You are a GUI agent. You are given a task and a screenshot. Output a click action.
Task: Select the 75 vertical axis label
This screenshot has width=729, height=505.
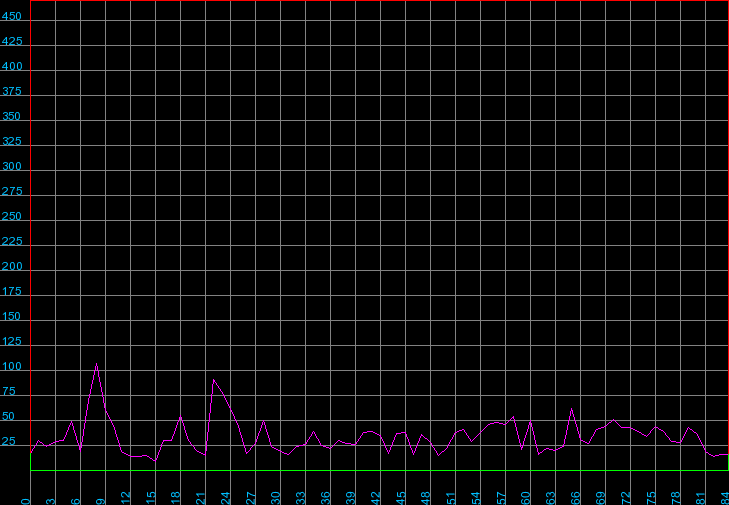click(x=9, y=392)
